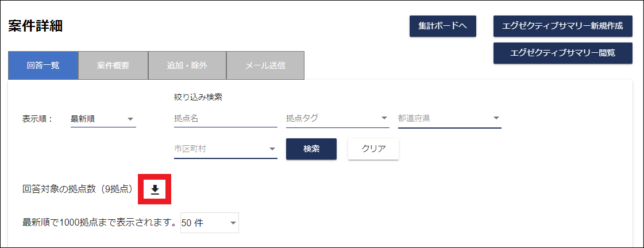
Task: Change the 50 件 page size dropdown
Action: click(x=209, y=223)
